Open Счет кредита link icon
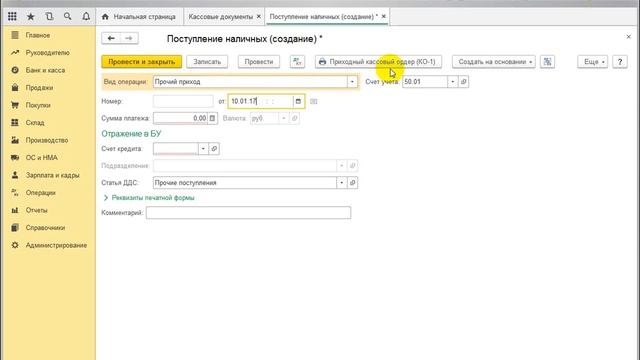The image size is (640, 360). coord(214,149)
